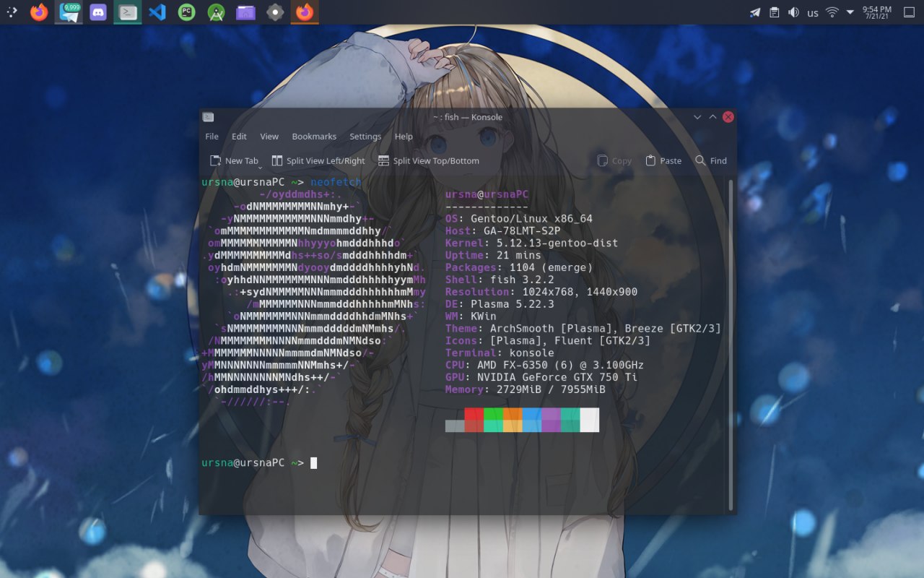Screen dimensions: 924x578
Task: Click the purple color block in neofetch
Action: pos(551,420)
